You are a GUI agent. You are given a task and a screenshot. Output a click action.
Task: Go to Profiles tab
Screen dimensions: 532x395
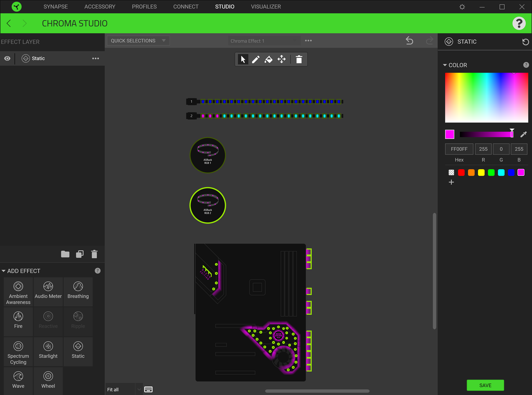point(144,7)
